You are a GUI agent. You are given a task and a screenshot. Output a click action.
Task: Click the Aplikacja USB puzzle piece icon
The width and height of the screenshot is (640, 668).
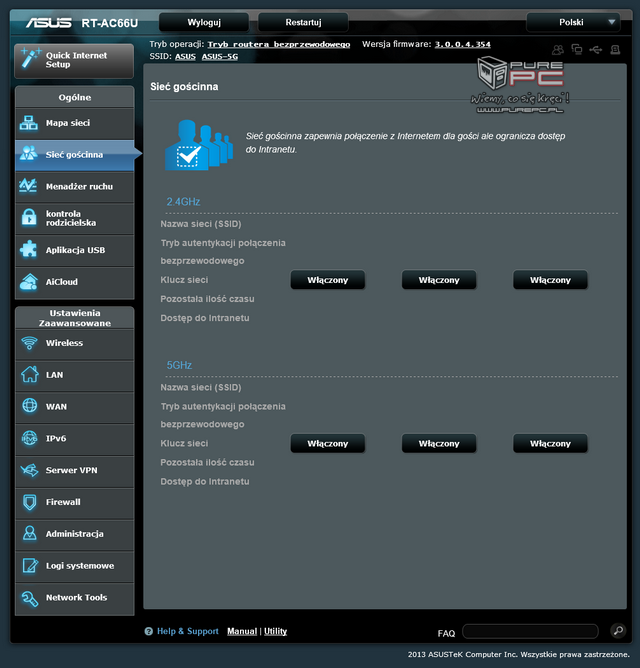tap(29, 249)
